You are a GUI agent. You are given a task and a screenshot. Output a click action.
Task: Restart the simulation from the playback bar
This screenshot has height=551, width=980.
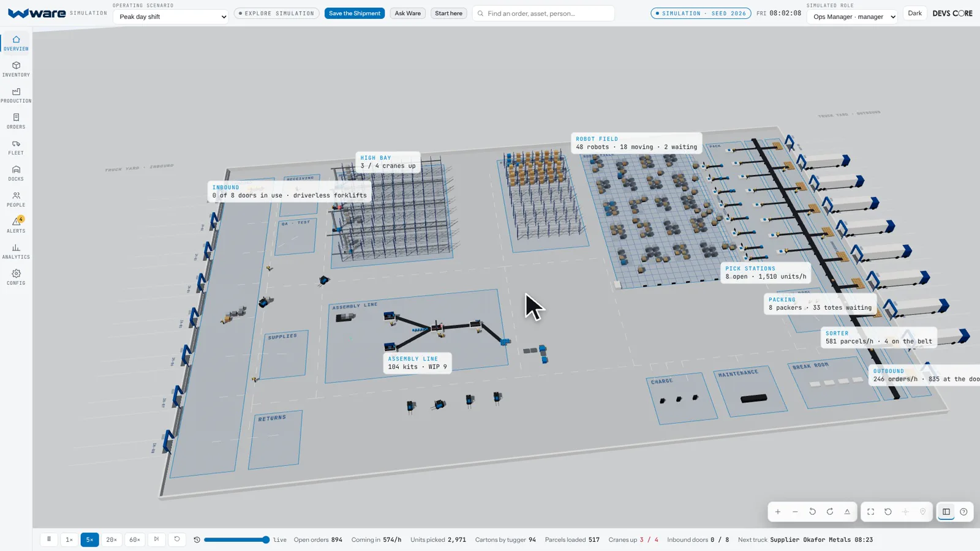tap(177, 539)
